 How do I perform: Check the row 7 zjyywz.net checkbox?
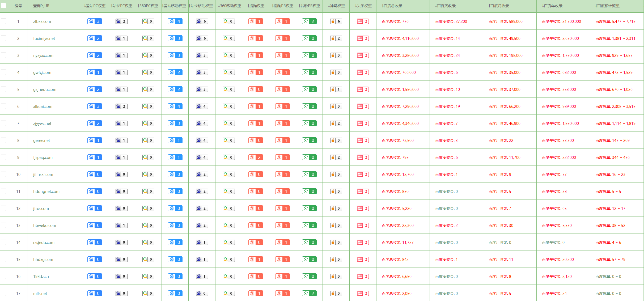click(3, 123)
